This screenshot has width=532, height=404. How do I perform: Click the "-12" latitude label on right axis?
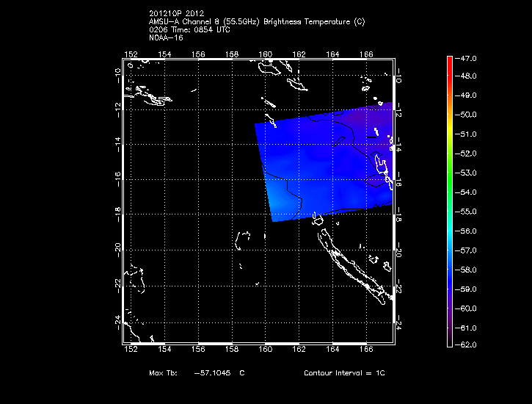(399, 110)
